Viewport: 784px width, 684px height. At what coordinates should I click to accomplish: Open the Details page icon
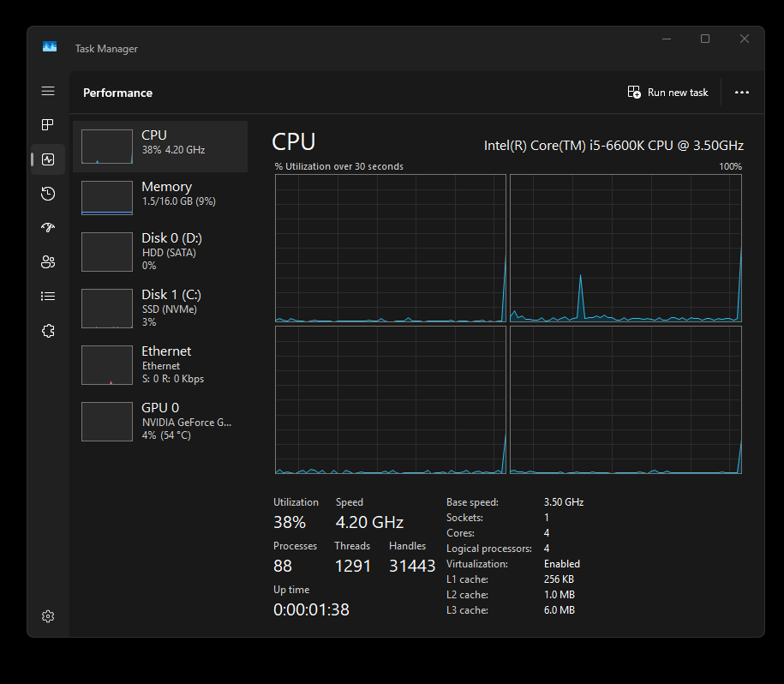[x=48, y=297]
